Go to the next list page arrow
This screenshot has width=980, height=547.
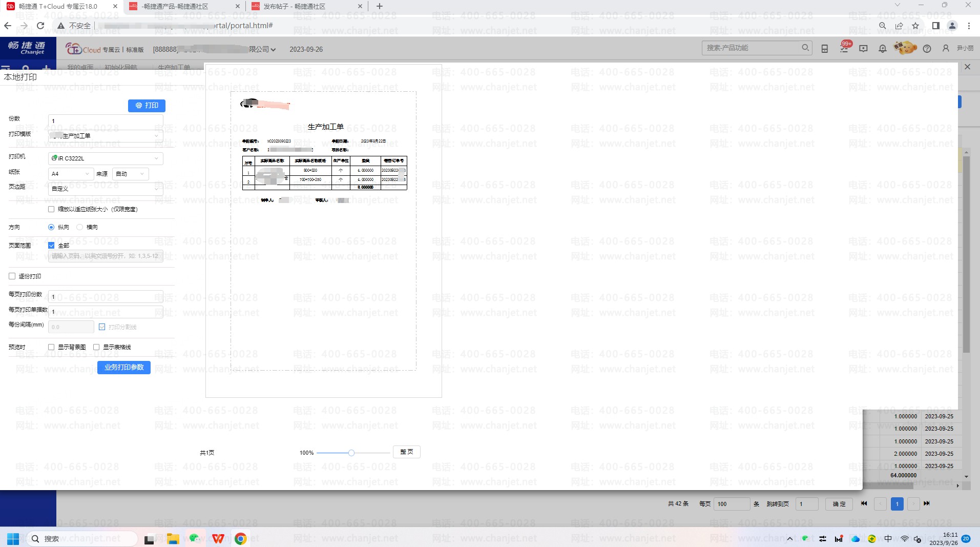tap(913, 504)
